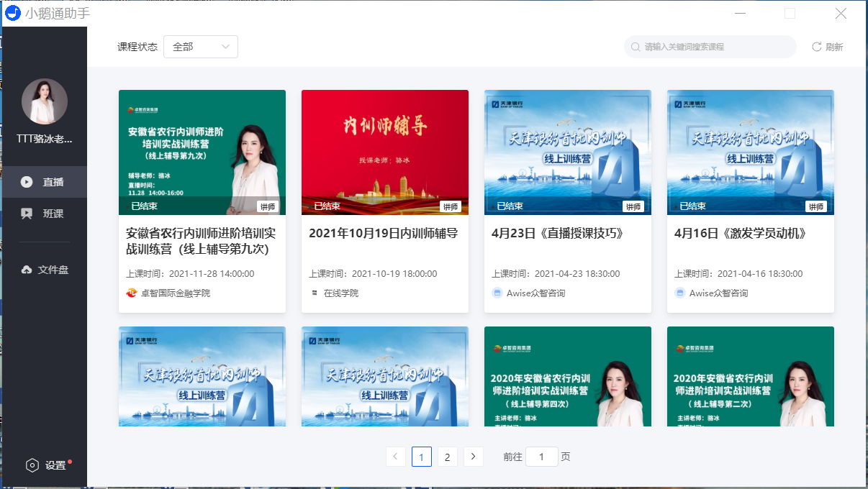
Task: Expand the 课程状态 全部 dropdown
Action: (201, 47)
